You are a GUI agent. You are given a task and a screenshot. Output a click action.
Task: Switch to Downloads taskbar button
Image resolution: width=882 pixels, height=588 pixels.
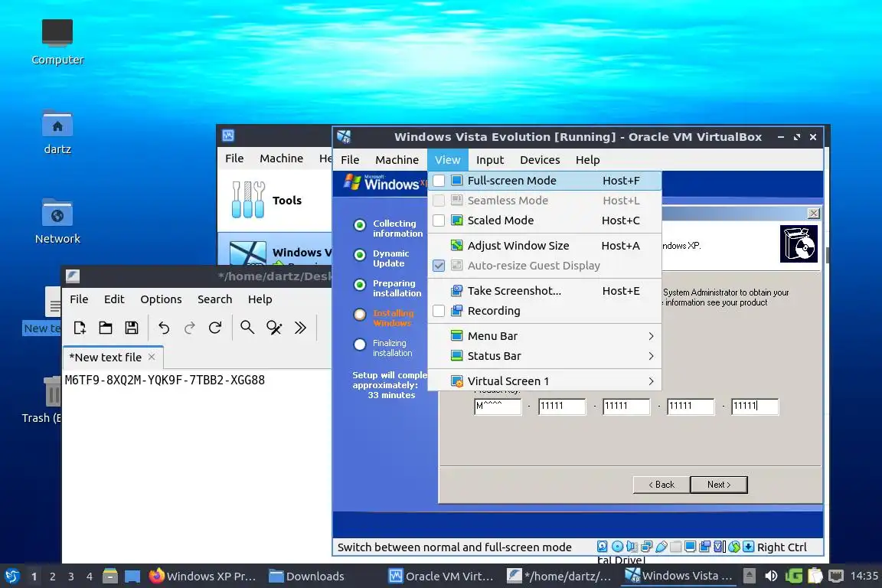(x=306, y=576)
